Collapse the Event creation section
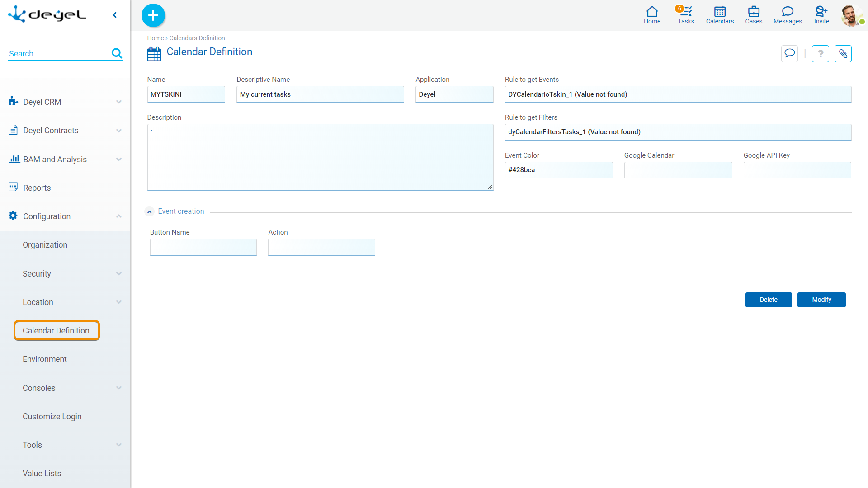 click(150, 211)
